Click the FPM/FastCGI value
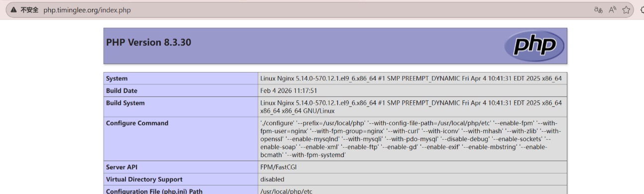 coord(279,168)
